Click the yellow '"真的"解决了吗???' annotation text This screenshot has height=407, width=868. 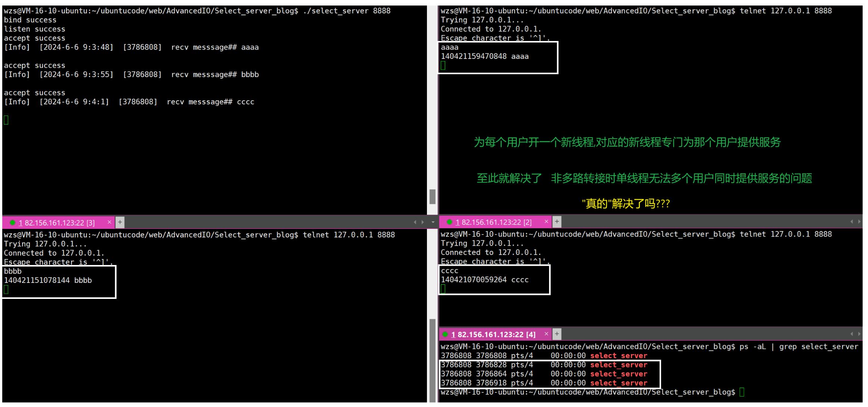(x=626, y=203)
